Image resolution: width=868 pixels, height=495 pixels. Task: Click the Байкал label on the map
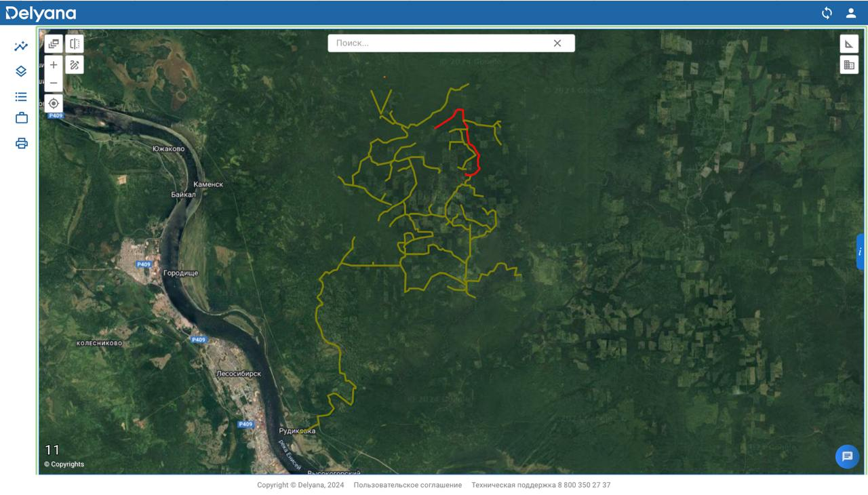coord(183,195)
